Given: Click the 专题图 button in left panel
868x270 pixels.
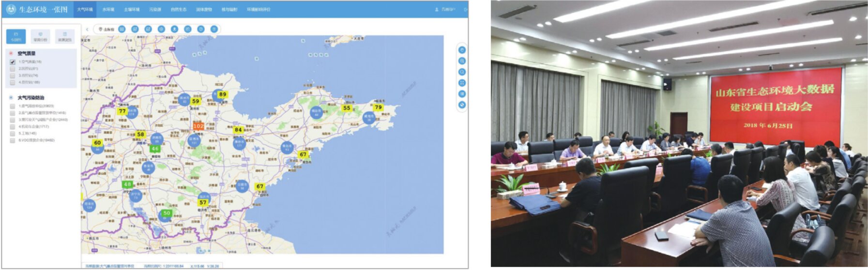Looking at the screenshot, I should click(16, 36).
